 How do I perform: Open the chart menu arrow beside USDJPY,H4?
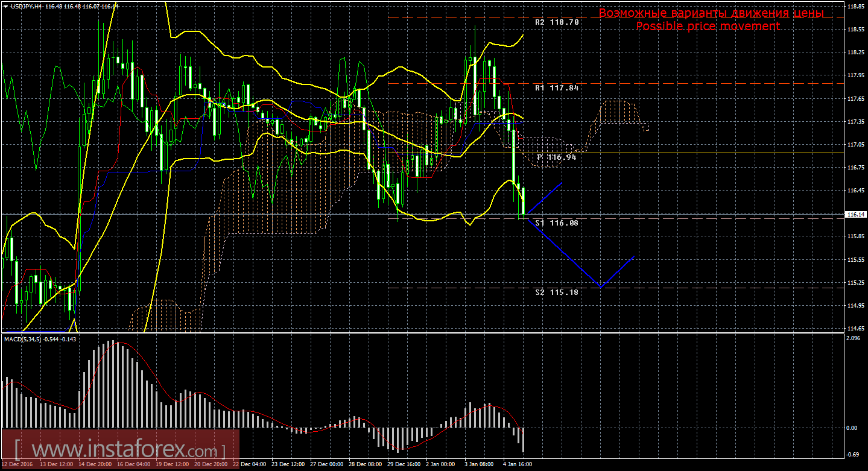pos(5,6)
